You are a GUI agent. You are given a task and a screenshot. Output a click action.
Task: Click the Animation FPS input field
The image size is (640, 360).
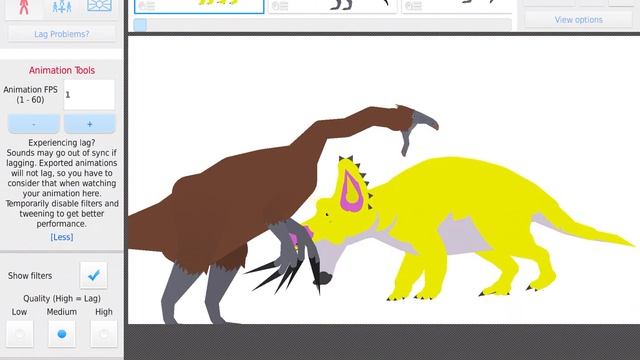click(x=89, y=95)
